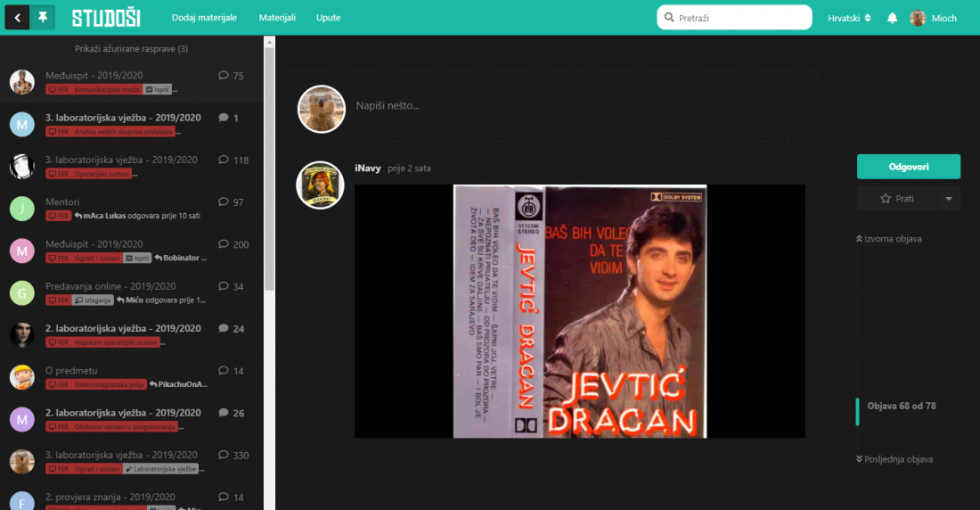The image size is (980, 510).
Task: Open Međuispit discussion with 75 replies
Action: 94,75
